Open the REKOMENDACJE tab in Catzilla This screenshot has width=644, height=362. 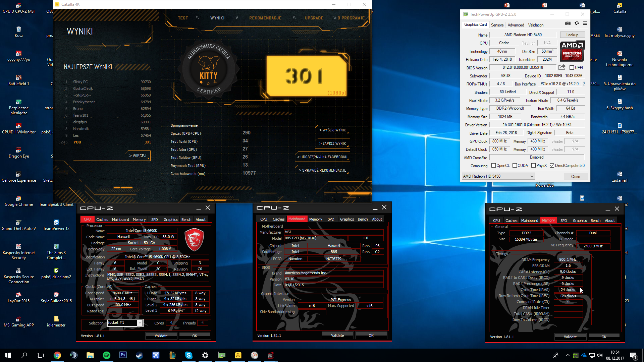pos(265,18)
